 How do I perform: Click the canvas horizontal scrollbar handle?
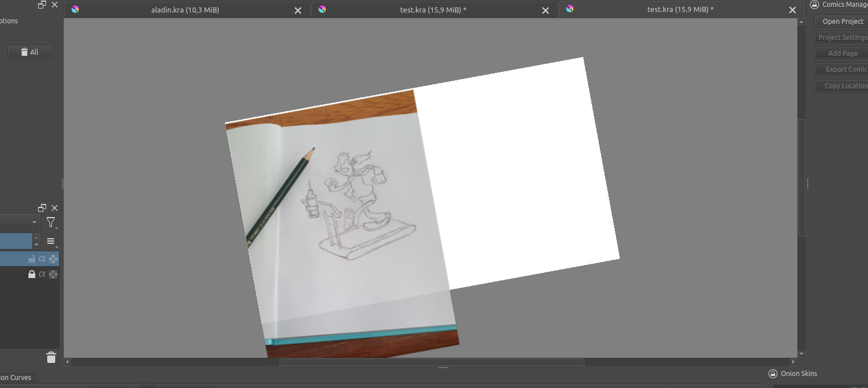click(431, 362)
